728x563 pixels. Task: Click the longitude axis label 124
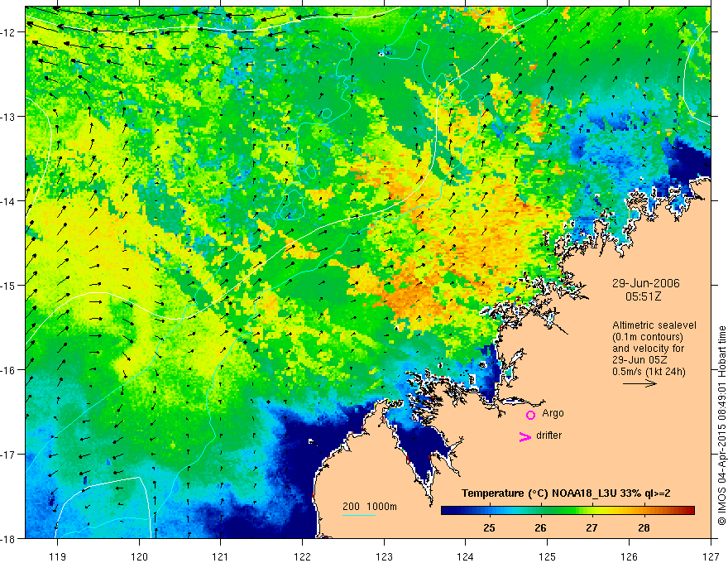click(x=466, y=556)
